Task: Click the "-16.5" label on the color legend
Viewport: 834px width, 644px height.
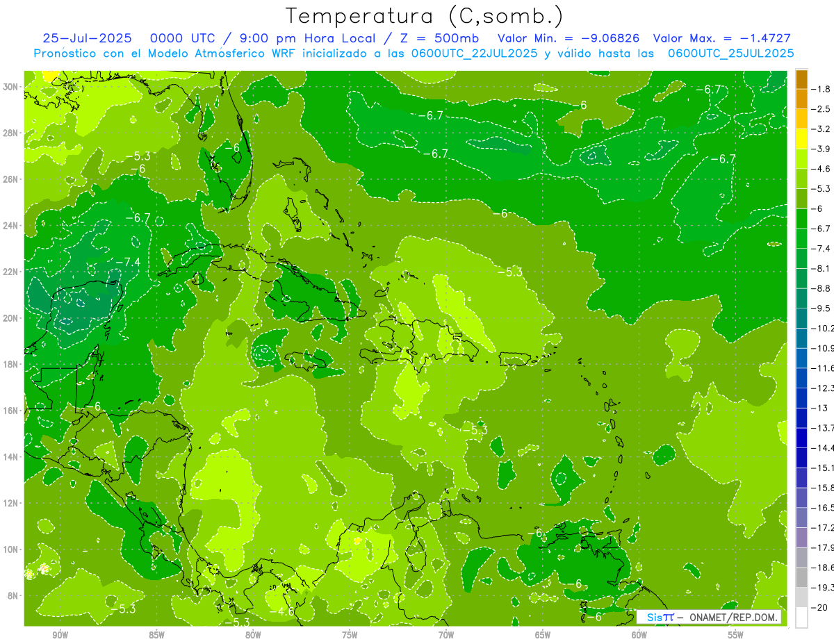Action: click(822, 507)
